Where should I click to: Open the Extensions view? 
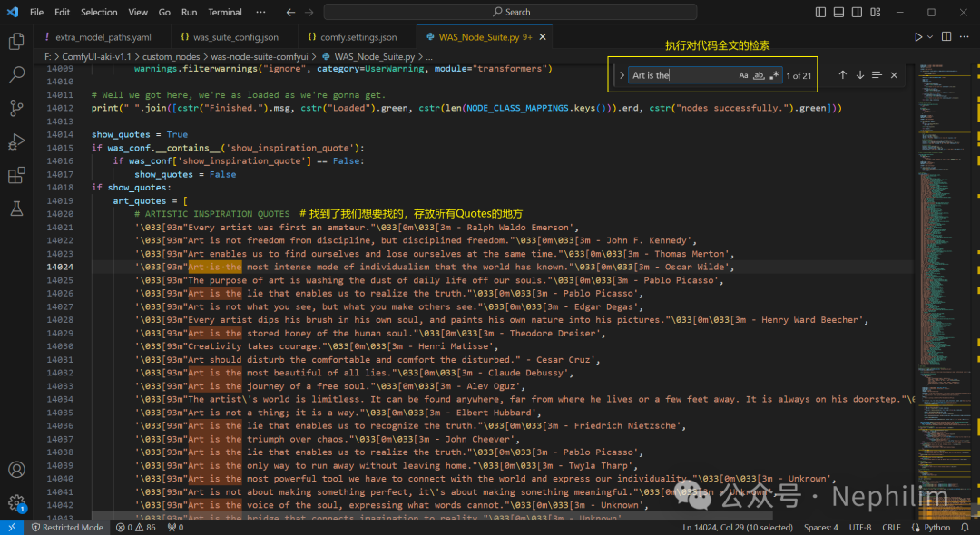pos(16,175)
